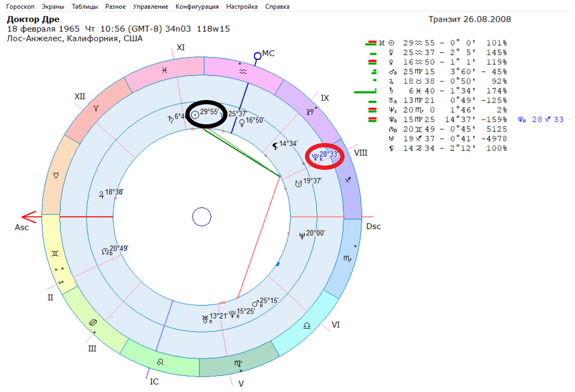Click the Black Moon Lilith glyph at 14°34'

click(275, 146)
